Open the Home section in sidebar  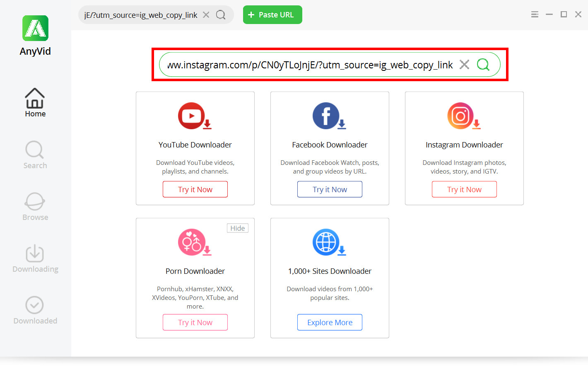[x=35, y=103]
